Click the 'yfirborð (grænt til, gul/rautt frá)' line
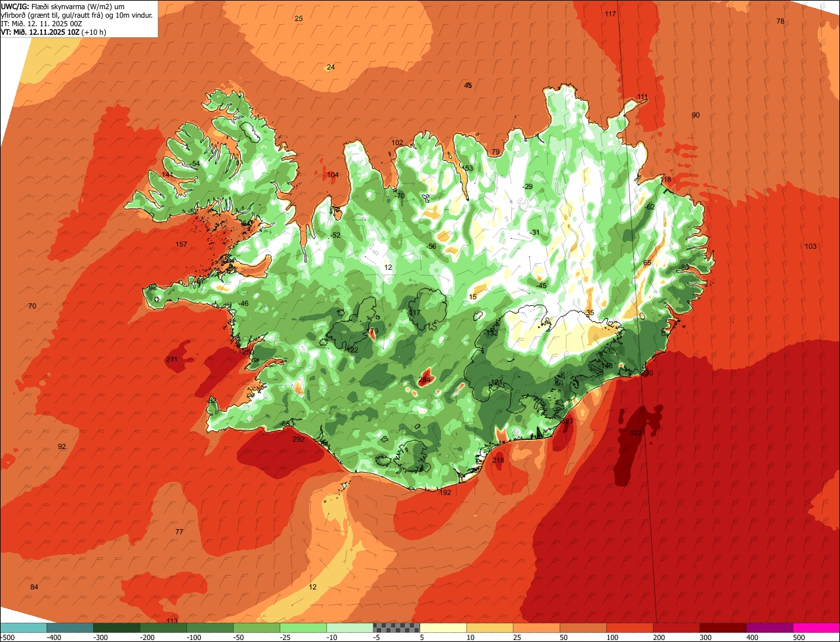 click(78, 14)
